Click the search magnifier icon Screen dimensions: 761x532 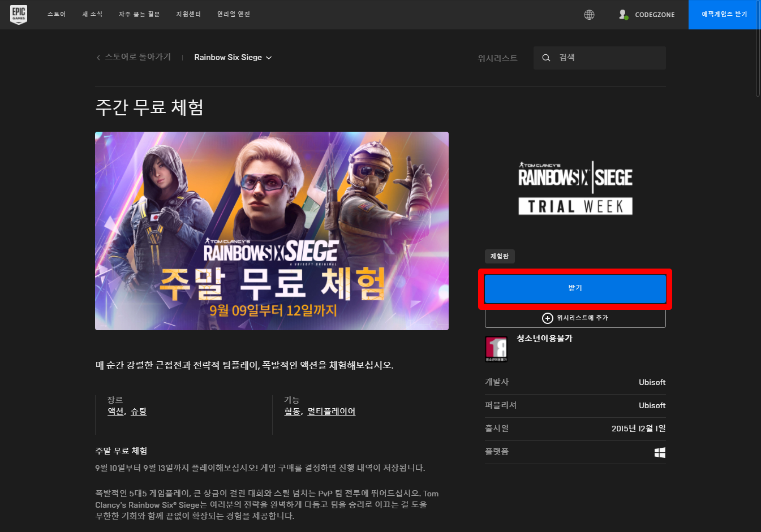pyautogui.click(x=546, y=58)
